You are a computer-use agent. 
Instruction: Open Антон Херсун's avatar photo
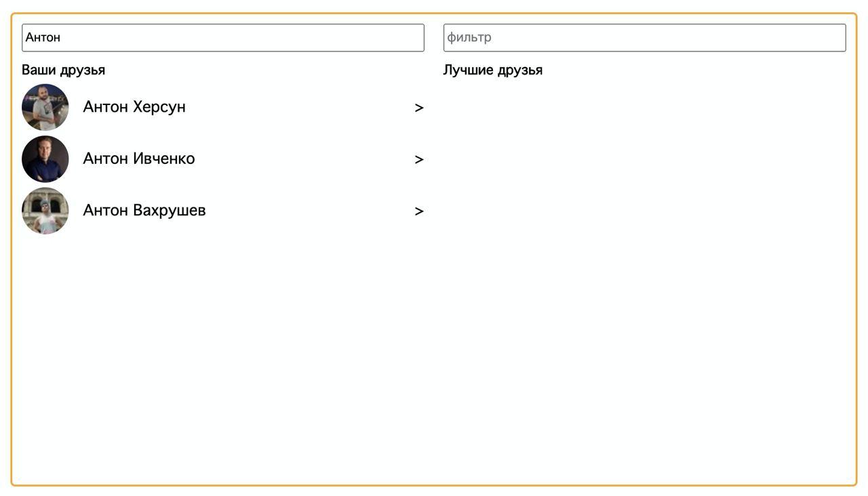coord(45,107)
